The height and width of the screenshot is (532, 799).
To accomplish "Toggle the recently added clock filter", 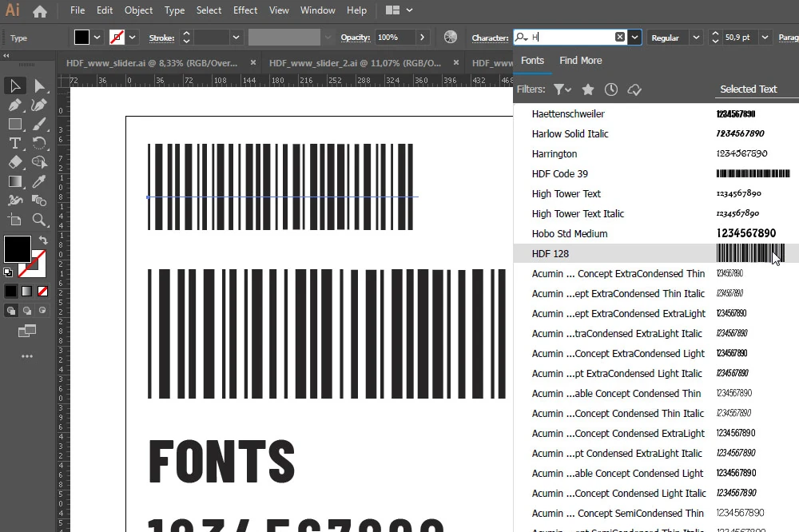I will [x=611, y=89].
